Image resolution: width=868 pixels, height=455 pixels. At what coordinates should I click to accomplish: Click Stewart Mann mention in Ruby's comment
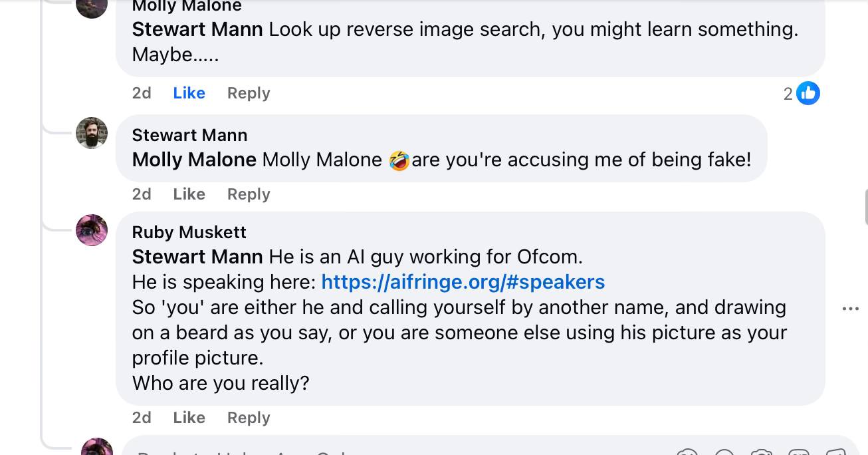tap(197, 257)
